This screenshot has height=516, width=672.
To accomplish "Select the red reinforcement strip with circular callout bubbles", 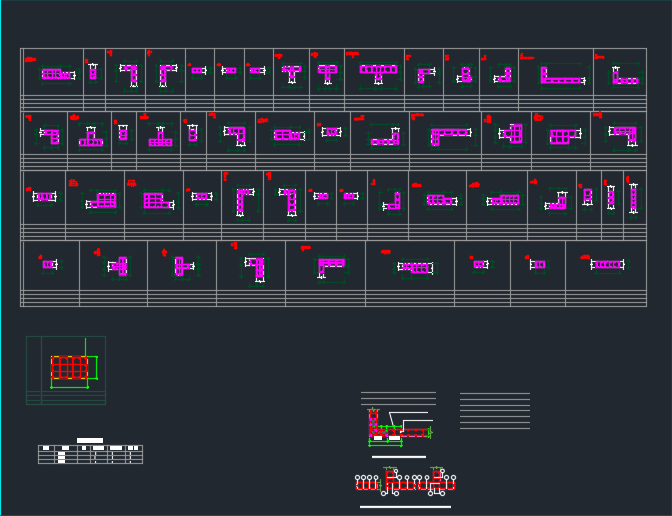I will [405, 481].
